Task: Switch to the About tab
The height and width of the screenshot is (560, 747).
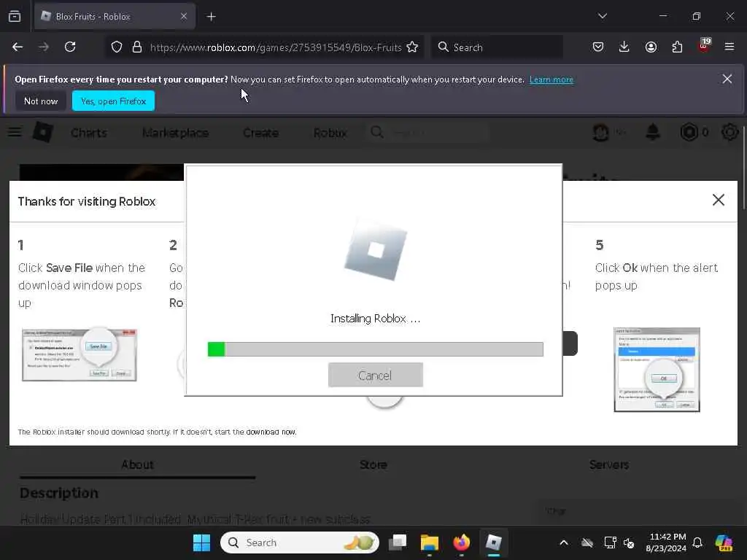Action: 137,464
